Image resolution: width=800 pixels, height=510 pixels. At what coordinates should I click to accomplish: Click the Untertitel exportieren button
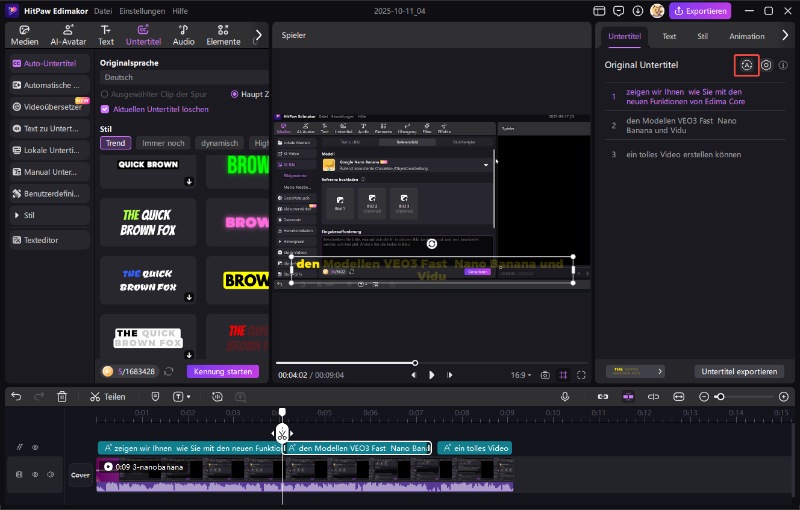[x=738, y=371]
